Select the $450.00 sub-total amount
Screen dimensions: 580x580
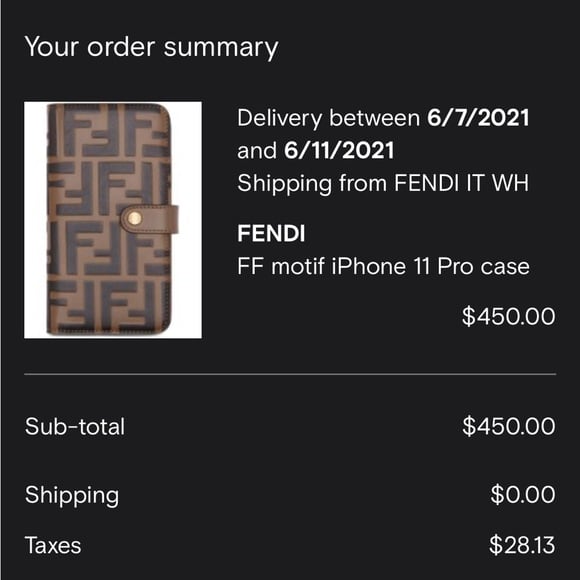[509, 426]
